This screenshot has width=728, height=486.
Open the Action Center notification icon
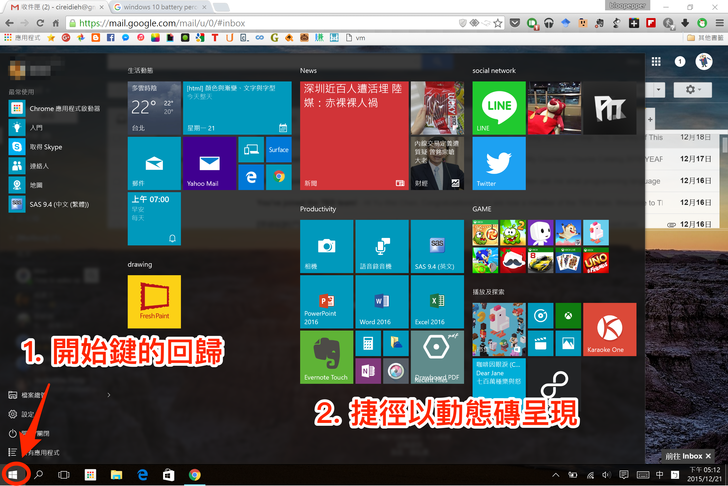pos(624,475)
